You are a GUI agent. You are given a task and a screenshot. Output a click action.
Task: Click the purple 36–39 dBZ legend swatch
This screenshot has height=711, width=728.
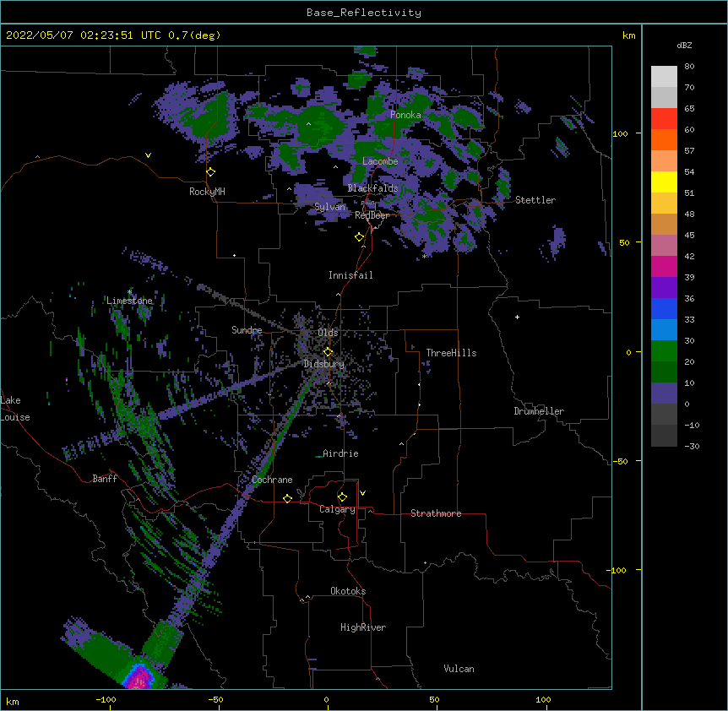(664, 288)
